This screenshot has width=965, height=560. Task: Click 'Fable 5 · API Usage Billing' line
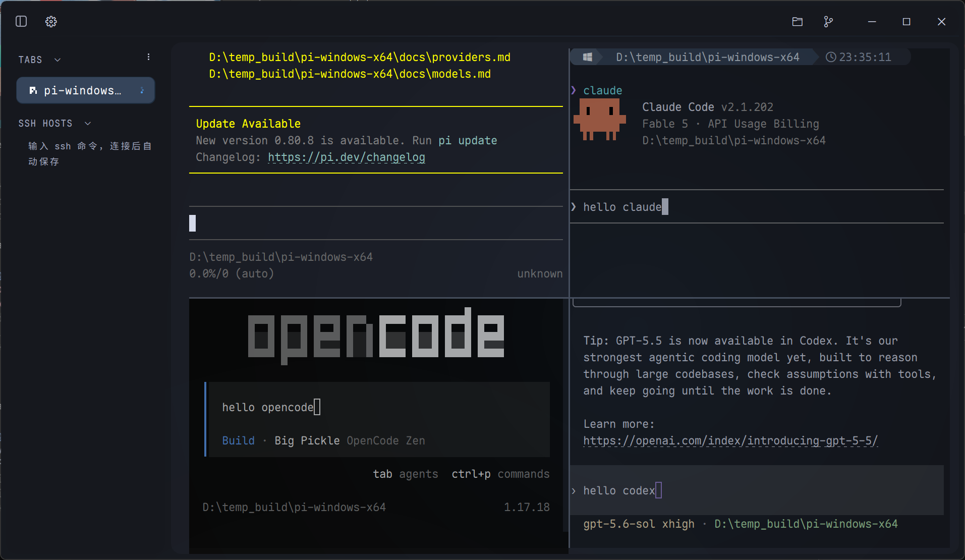tap(730, 124)
